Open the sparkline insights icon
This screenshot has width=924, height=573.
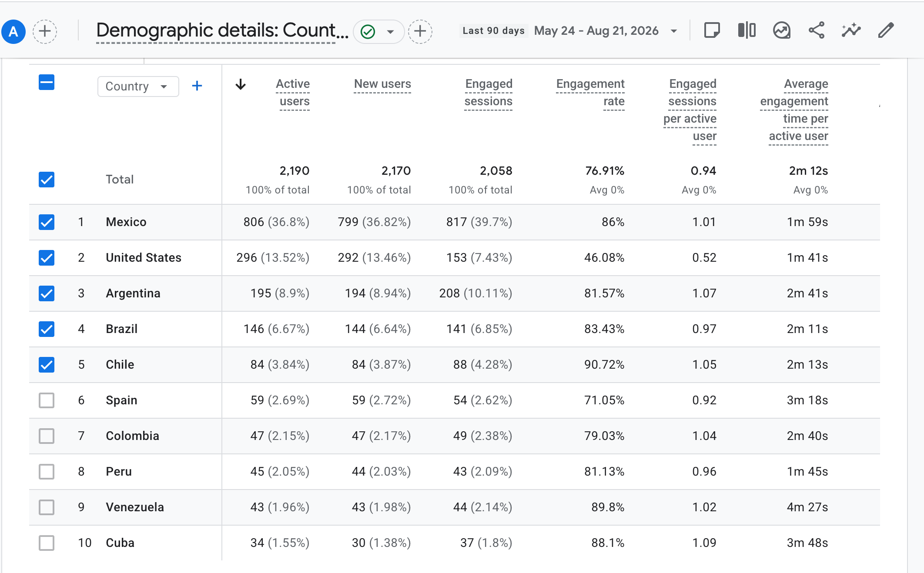click(851, 30)
